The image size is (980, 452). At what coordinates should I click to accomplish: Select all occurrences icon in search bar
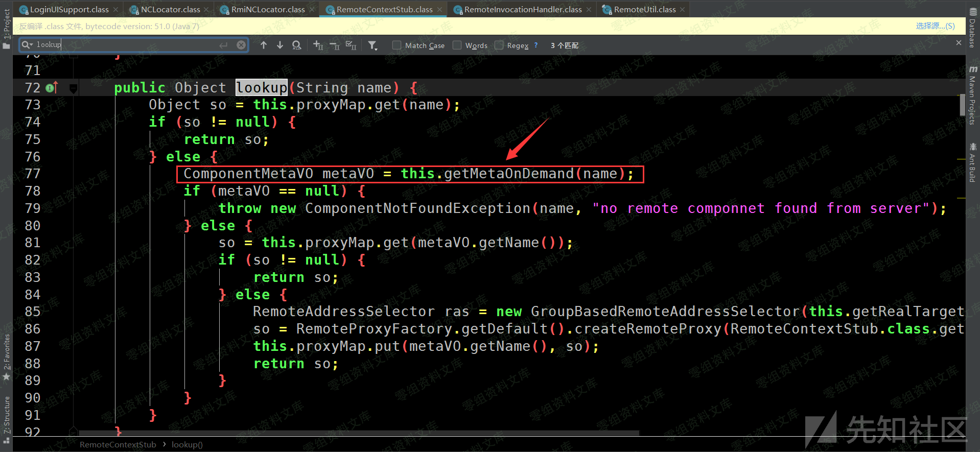pyautogui.click(x=351, y=45)
